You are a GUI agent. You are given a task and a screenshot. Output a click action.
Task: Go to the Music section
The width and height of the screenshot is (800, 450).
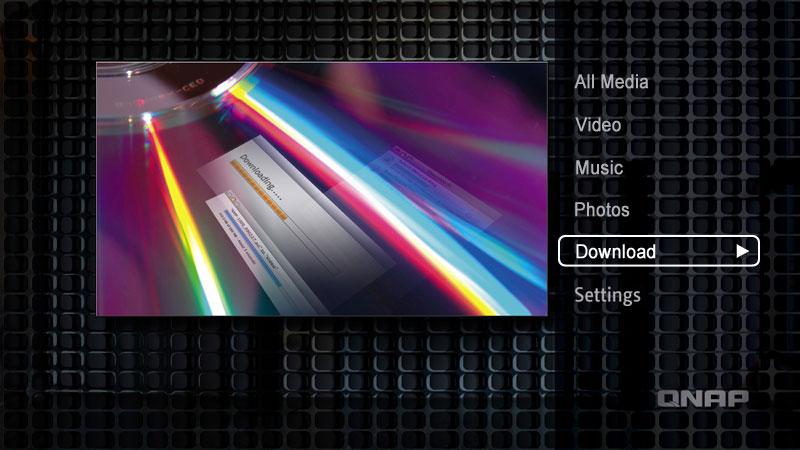tap(598, 168)
